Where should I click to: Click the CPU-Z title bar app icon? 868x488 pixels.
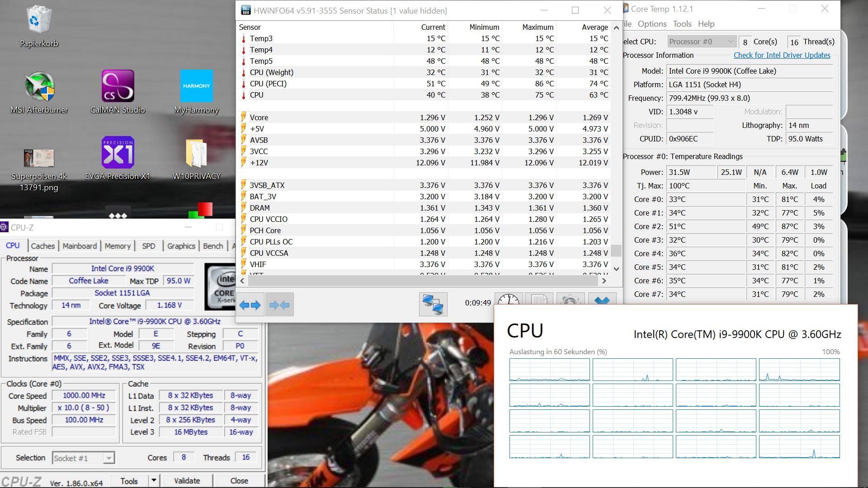tap(5, 227)
